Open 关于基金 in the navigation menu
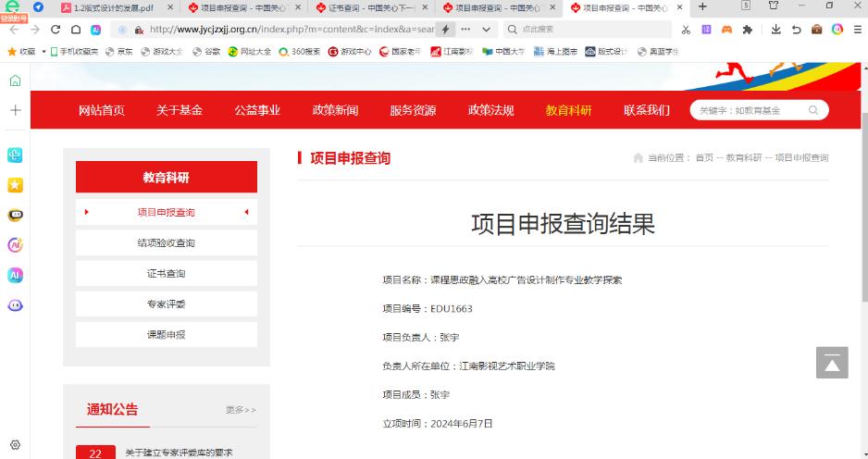Image resolution: width=868 pixels, height=459 pixels. point(180,110)
